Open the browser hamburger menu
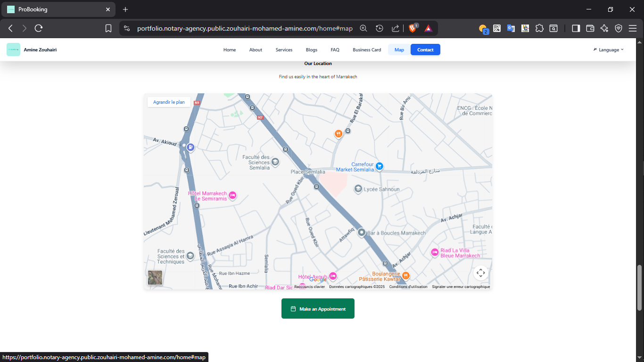The image size is (644, 362). coord(633,28)
